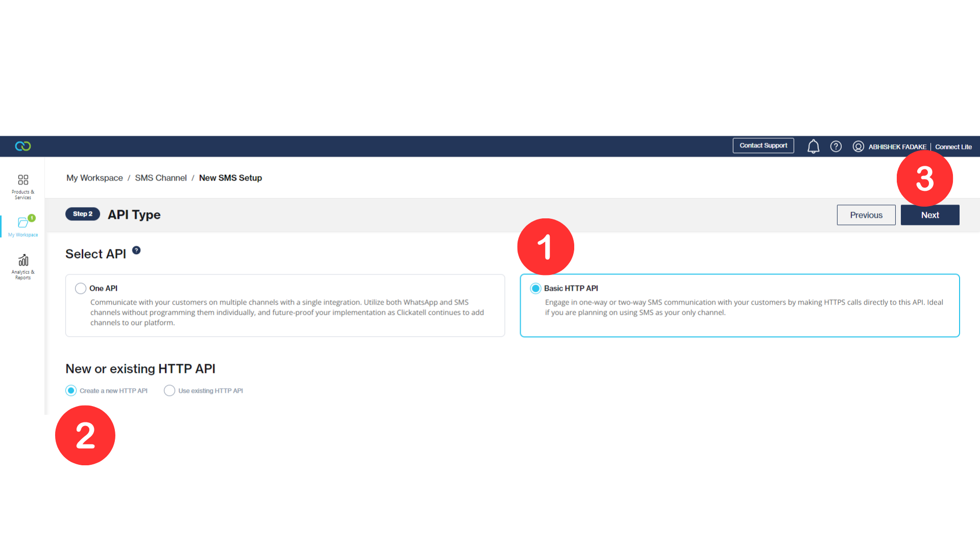Viewport: 980px width, 551px height.
Task: Choose Use existing HTTP API
Action: (x=169, y=390)
